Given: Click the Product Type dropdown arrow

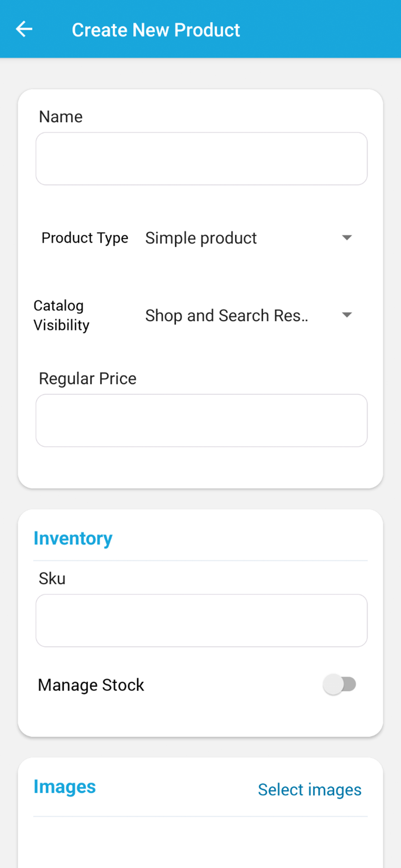Looking at the screenshot, I should [x=347, y=238].
